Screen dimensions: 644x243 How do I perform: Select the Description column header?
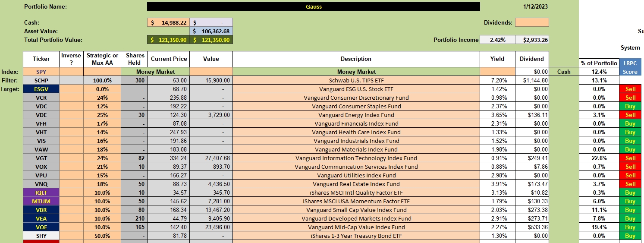pyautogui.click(x=356, y=59)
